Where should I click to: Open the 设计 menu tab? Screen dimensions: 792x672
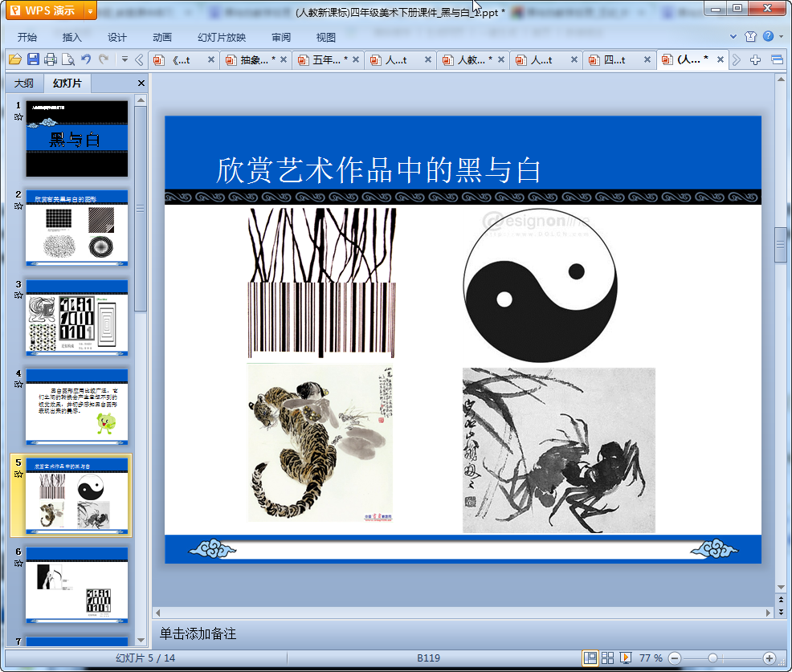pyautogui.click(x=116, y=38)
